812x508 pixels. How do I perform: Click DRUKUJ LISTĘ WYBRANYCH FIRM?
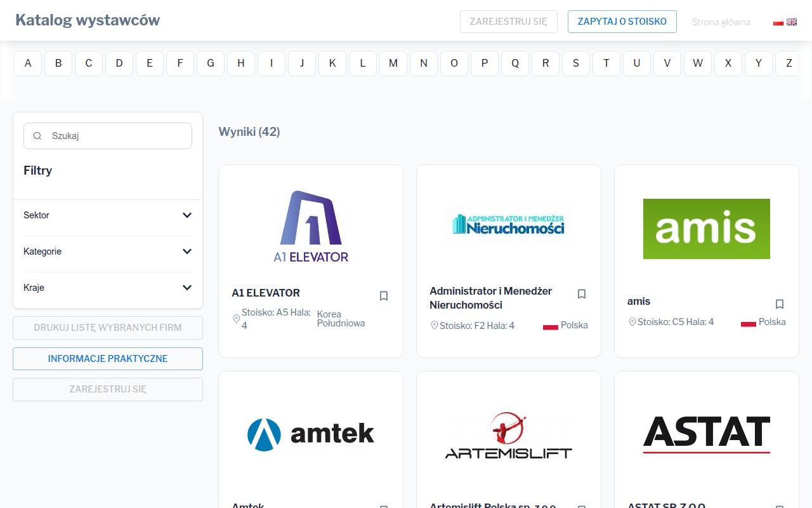[108, 328]
